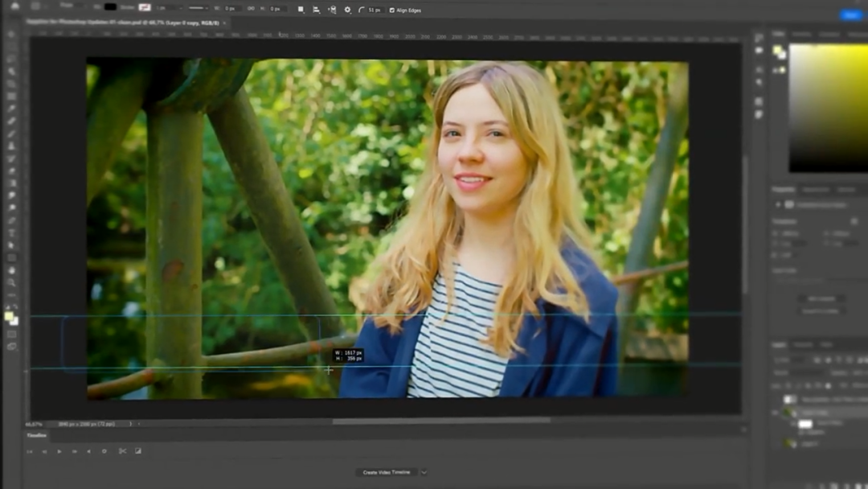Viewport: 868px width, 489px height.
Task: Open the Path alignment menu
Action: [x=316, y=10]
